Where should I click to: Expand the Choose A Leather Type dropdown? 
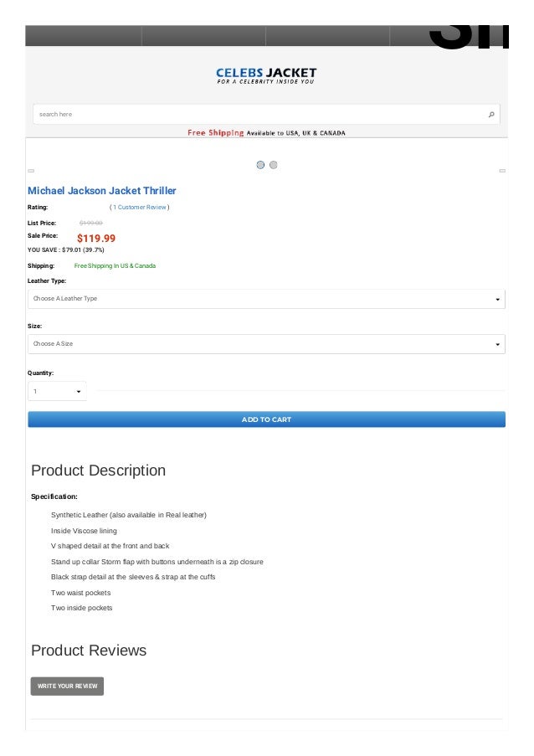(266, 299)
